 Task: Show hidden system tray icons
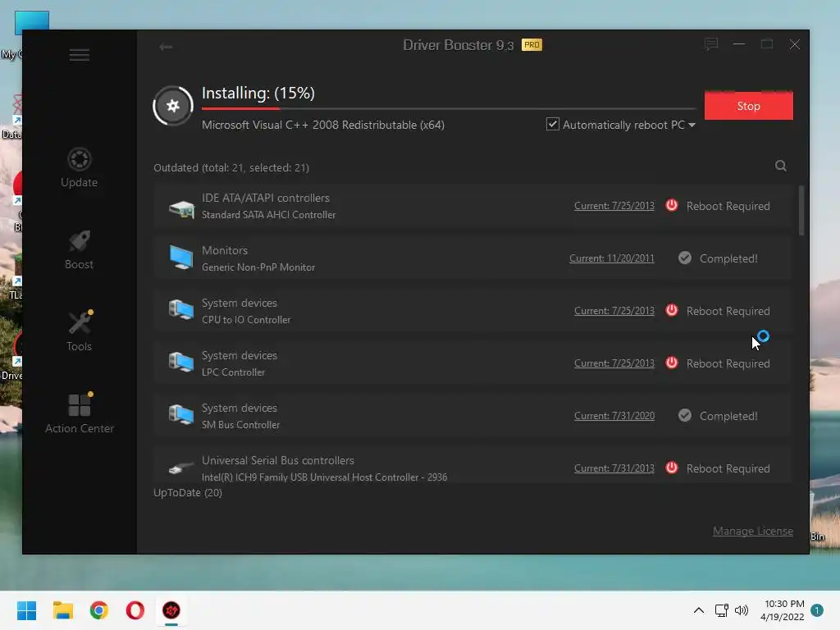699,610
